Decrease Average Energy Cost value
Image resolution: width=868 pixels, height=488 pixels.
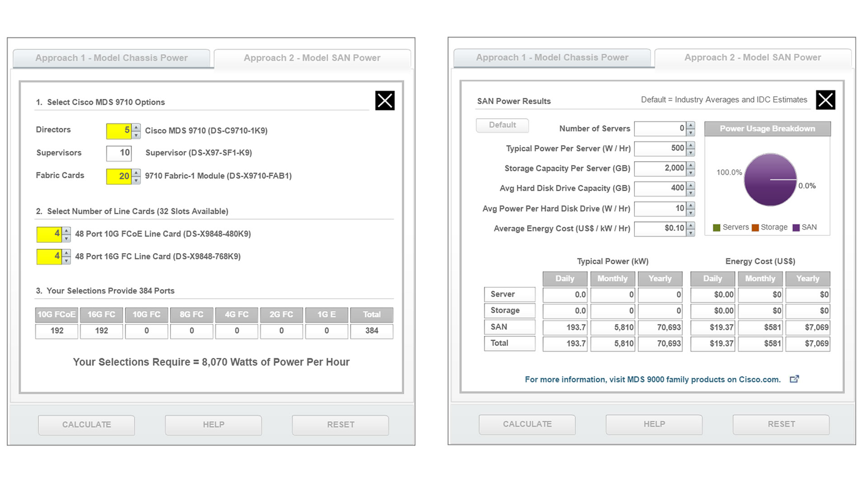click(x=691, y=233)
